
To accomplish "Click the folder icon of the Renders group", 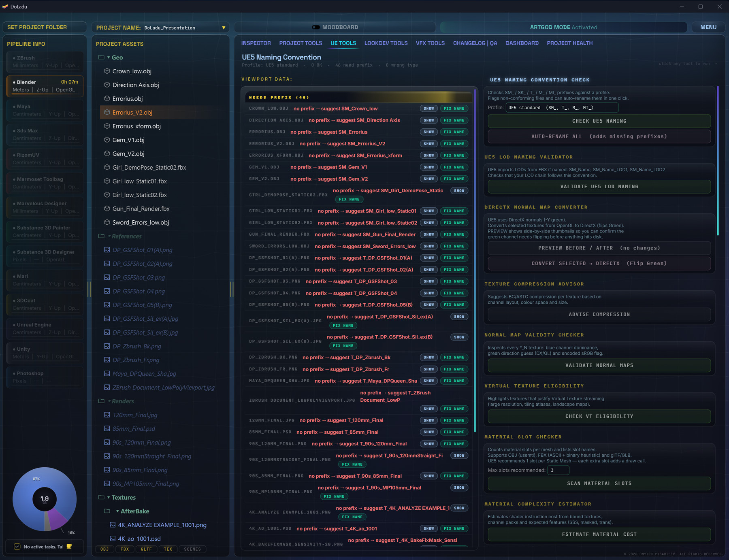I will pos(101,401).
